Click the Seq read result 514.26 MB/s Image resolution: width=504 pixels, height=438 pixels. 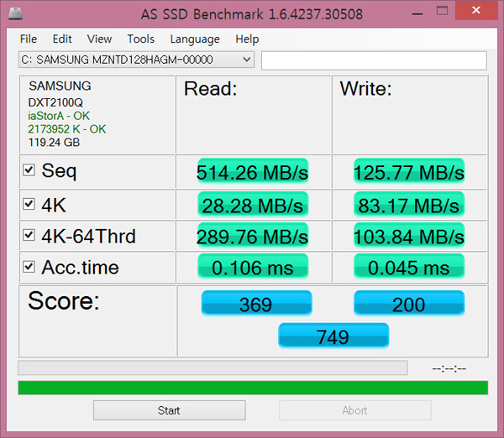(x=253, y=172)
